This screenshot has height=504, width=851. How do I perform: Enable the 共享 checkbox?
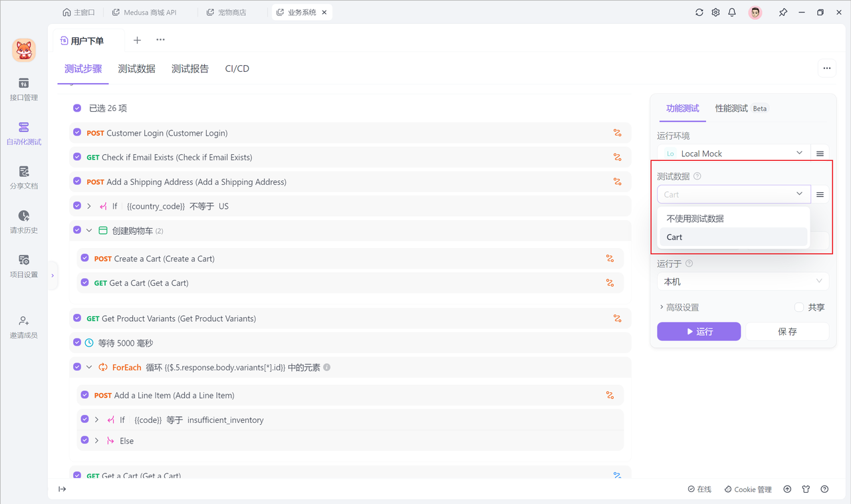[799, 307]
